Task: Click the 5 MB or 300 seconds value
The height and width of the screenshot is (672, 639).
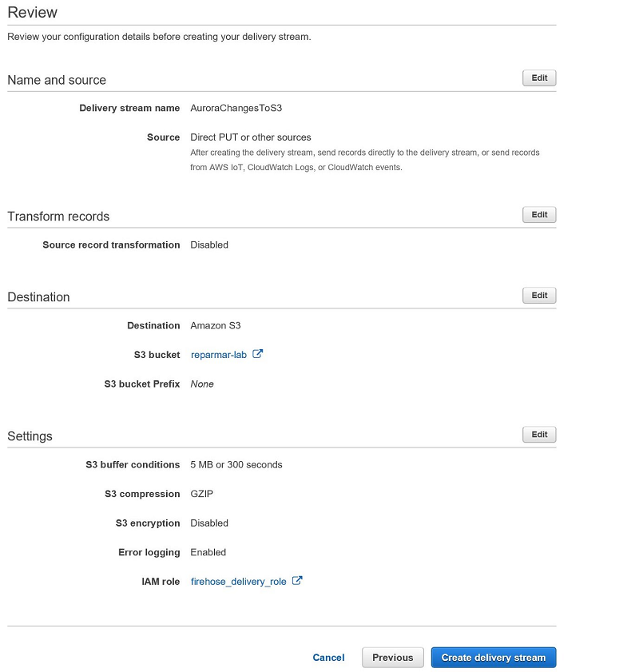Action: click(x=236, y=464)
